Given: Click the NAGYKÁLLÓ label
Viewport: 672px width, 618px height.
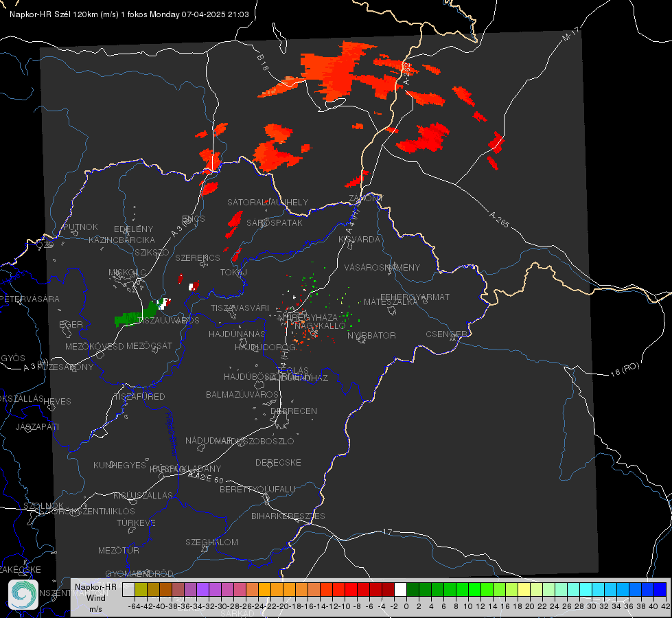Looking at the screenshot, I should coord(320,326).
